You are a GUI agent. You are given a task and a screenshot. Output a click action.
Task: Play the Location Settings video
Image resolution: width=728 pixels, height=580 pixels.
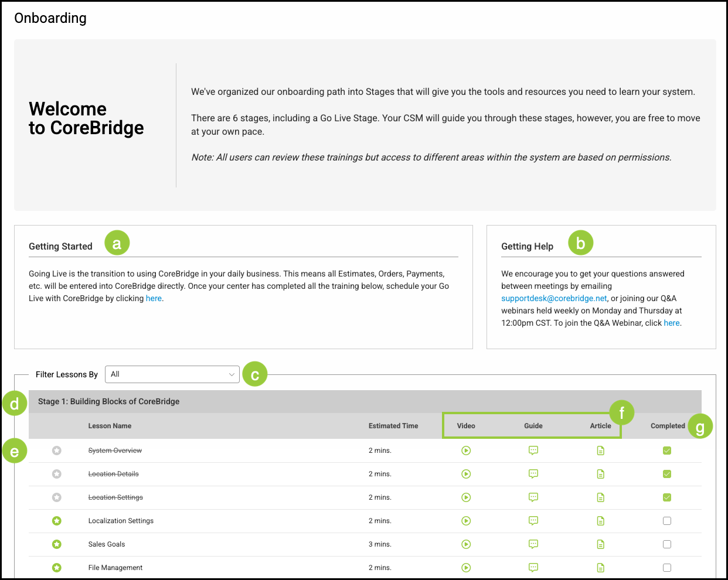tap(466, 497)
